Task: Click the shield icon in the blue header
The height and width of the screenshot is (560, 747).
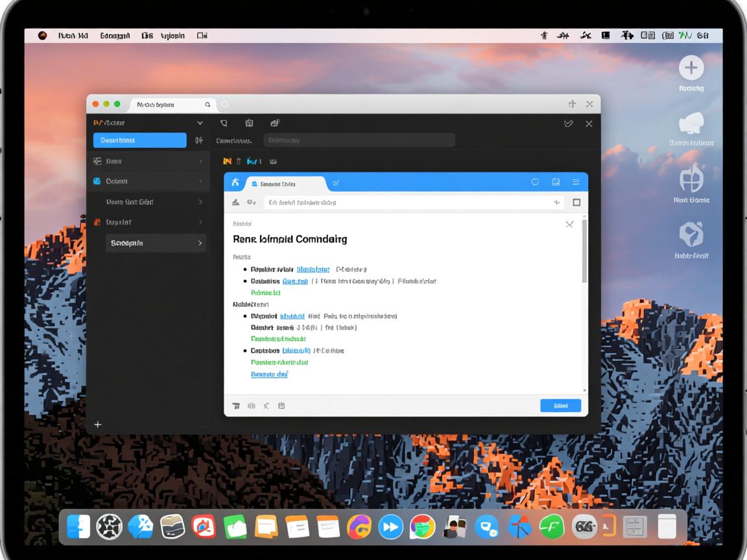Action: [x=535, y=183]
